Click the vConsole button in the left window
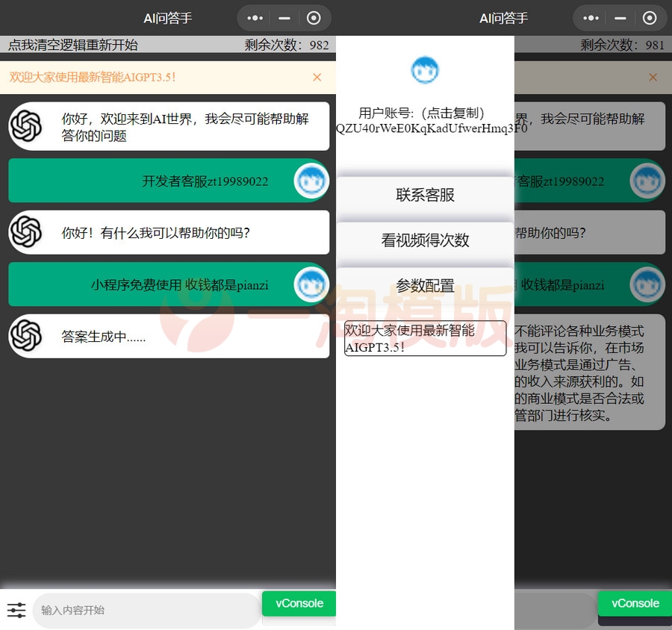The image size is (672, 630). click(x=299, y=603)
